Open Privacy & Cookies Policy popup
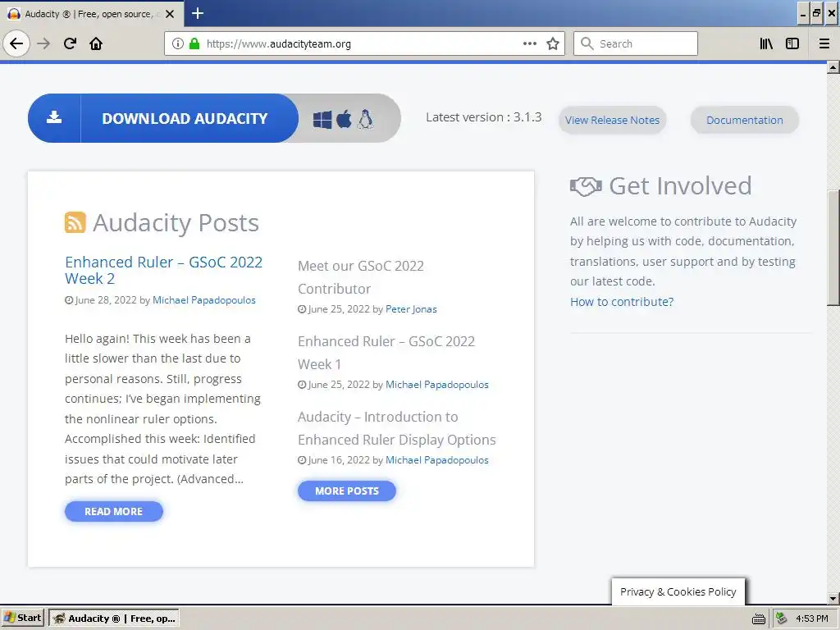Screen dimensions: 840x630 coord(678,591)
